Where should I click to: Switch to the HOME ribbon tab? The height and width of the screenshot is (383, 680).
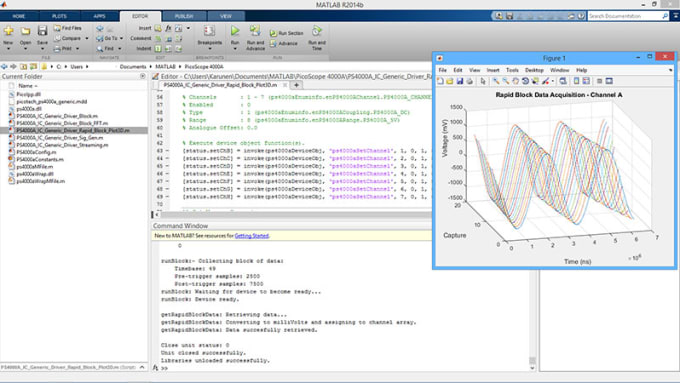19,16
